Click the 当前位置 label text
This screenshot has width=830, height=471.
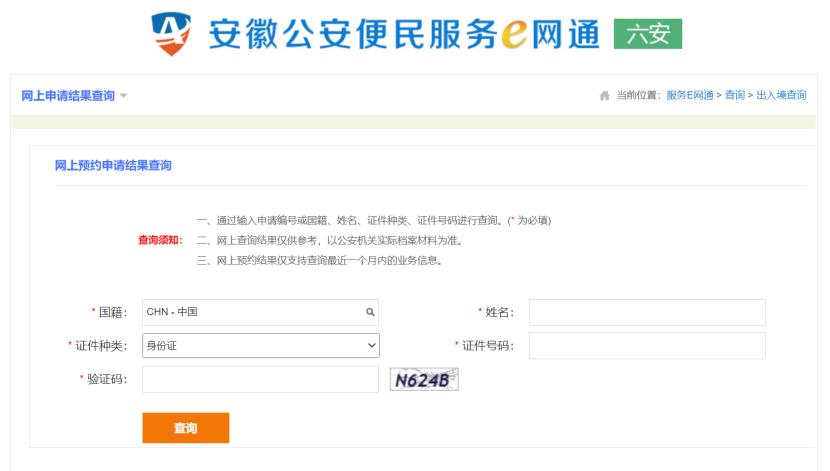[638, 96]
